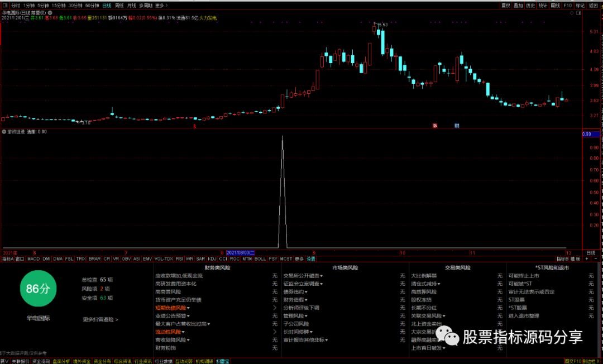Screen dimensions: 603x364
Task: Click the indicator panel circle icon
Action: click(x=4, y=132)
